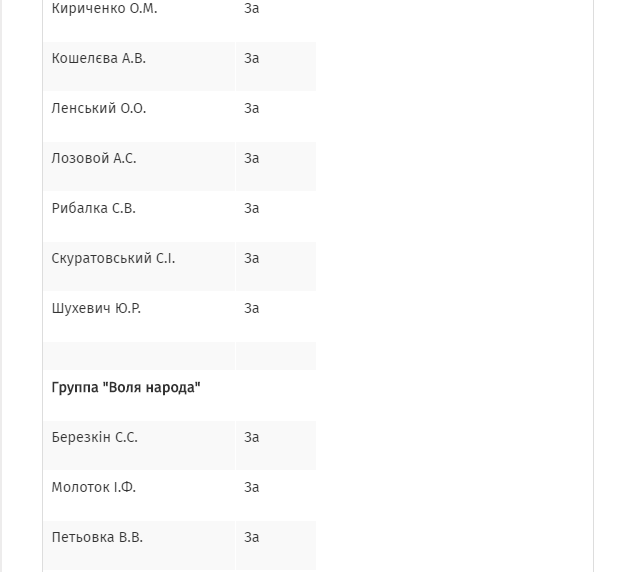Viewport: 634px width, 572px height.
Task: Select the name Березкін С.С.
Action: click(95, 438)
